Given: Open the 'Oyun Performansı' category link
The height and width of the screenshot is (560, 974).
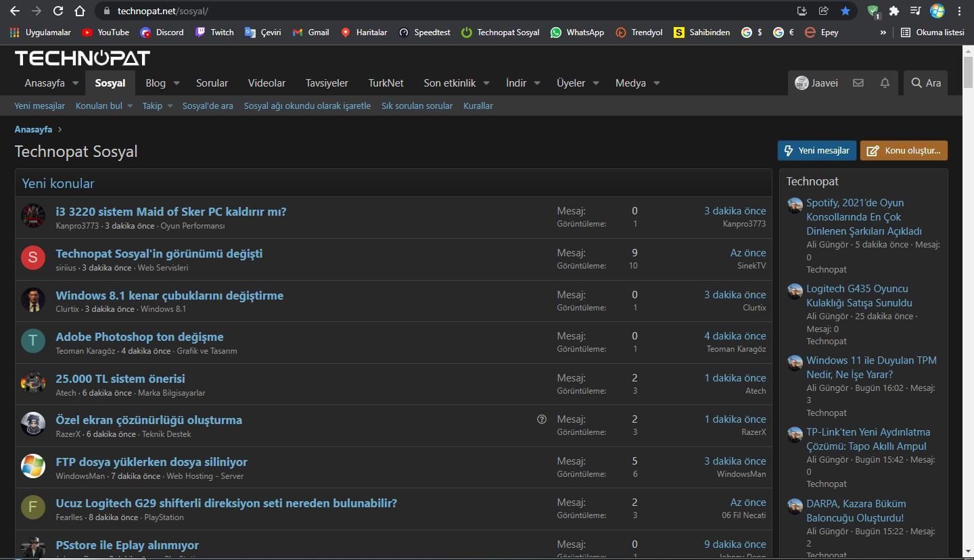Looking at the screenshot, I should coord(193,226).
